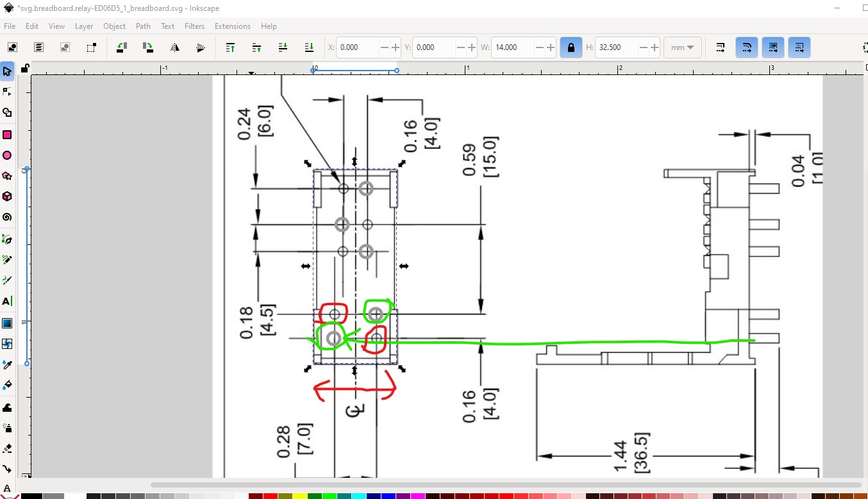Toggle the width/height ratio lock
868x499 pixels.
point(571,47)
